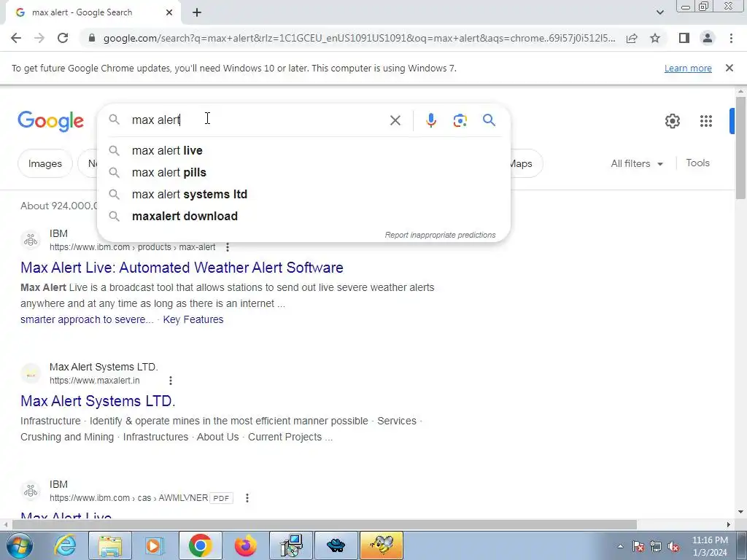Open Google quick settings gear
This screenshot has height=560, width=747.
672,121
